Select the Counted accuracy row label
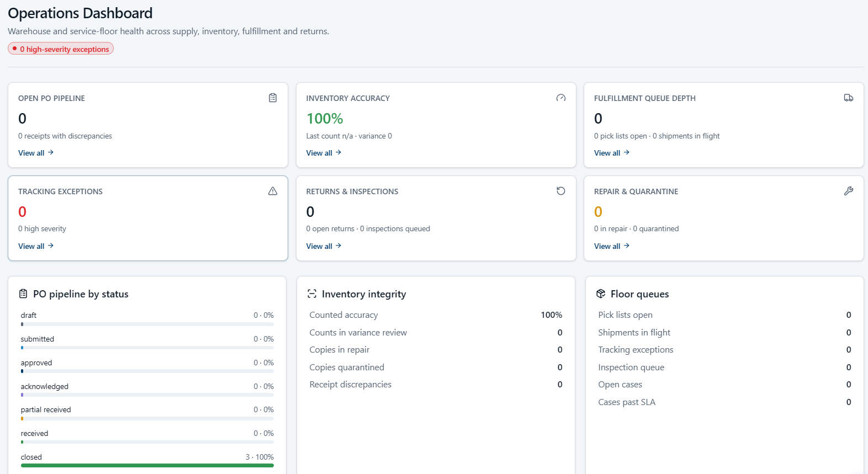Screen dimensions: 868x474 point(343,315)
